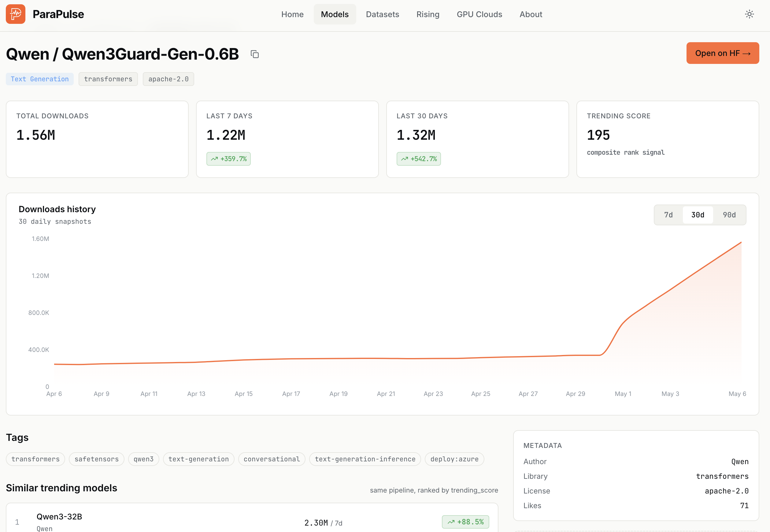Click the Downloads history heading

57,209
